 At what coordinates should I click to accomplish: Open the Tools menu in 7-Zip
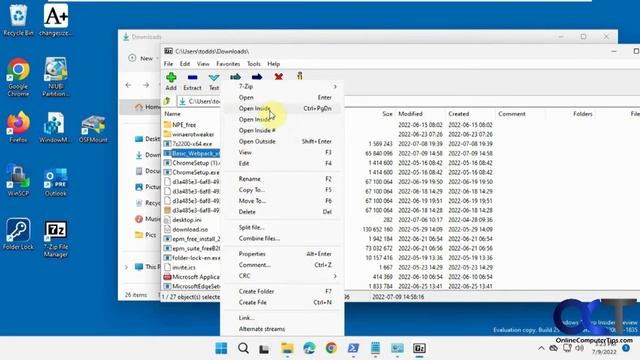pos(253,64)
